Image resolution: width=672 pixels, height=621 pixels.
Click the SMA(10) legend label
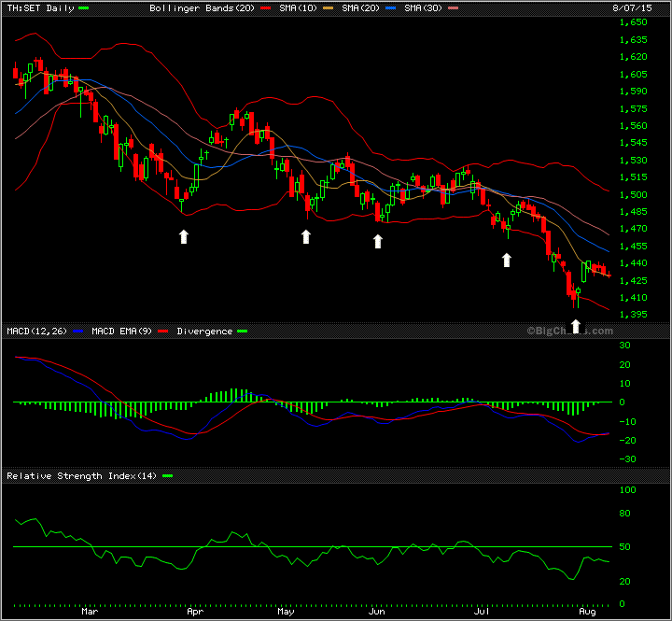[x=299, y=8]
